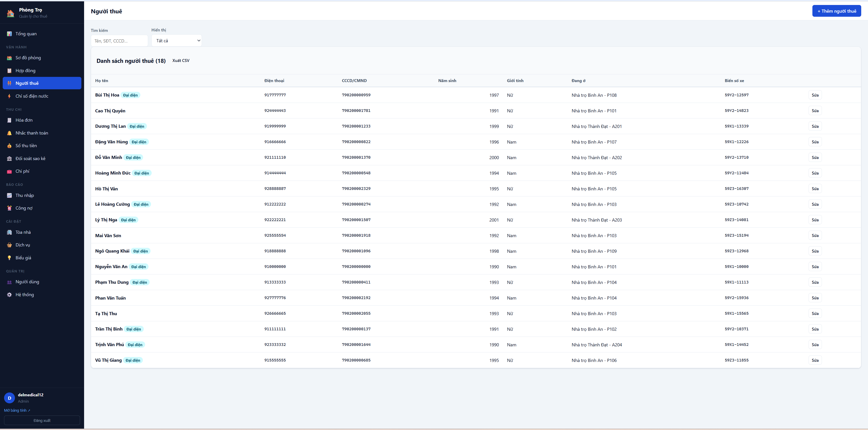Click the Người thuê sidebar icon
Viewport: 868px width, 430px height.
[x=9, y=83]
